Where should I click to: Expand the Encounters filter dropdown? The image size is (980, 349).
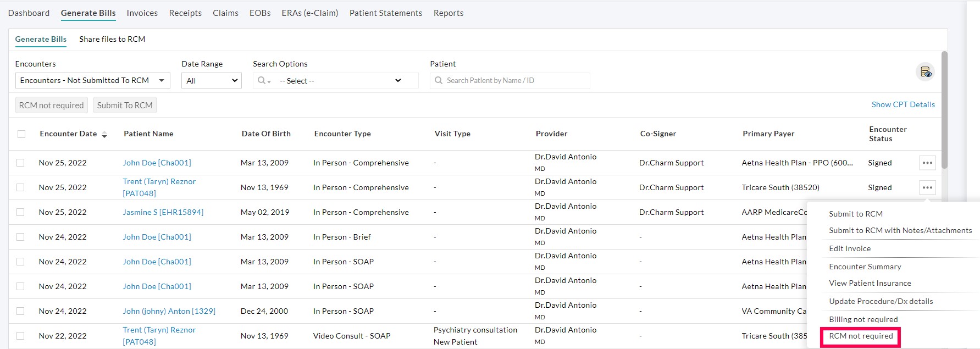pos(92,80)
